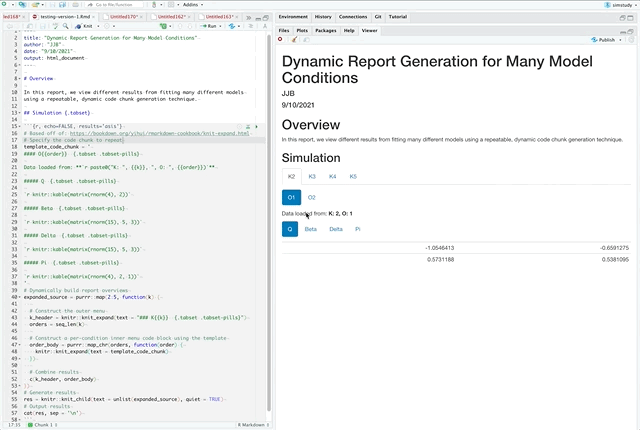Click the chunk options gear icon
Image resolution: width=640 pixels, height=430 pixels.
(x=240, y=126)
